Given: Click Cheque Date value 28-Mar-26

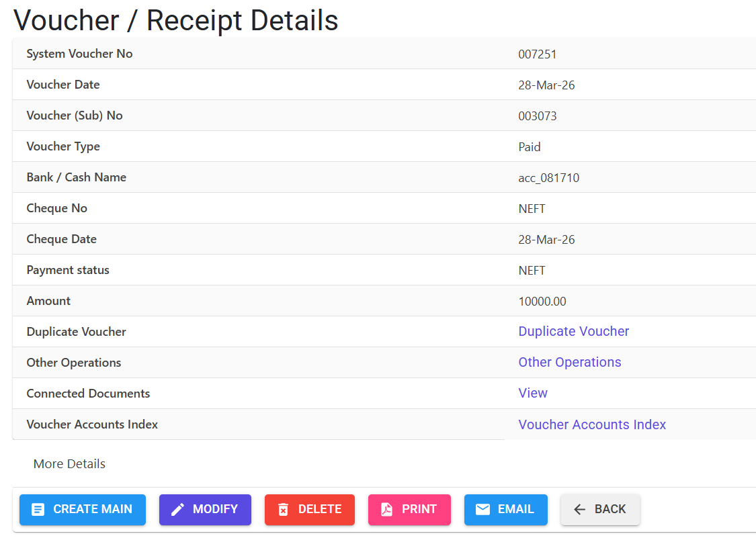Looking at the screenshot, I should click(x=546, y=240).
